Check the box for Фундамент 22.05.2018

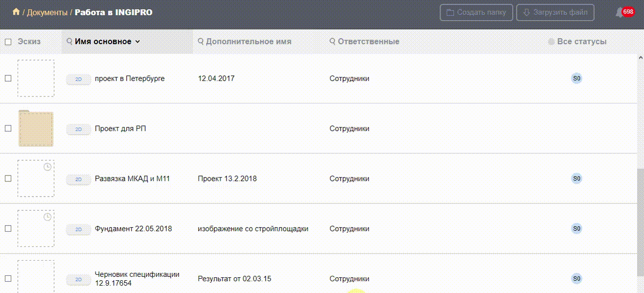pyautogui.click(x=8, y=228)
